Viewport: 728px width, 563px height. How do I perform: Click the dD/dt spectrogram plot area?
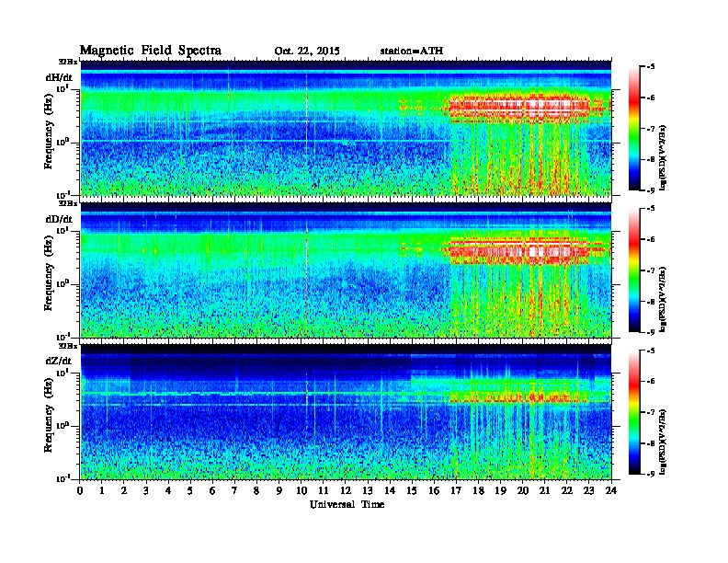pyautogui.click(x=346, y=270)
